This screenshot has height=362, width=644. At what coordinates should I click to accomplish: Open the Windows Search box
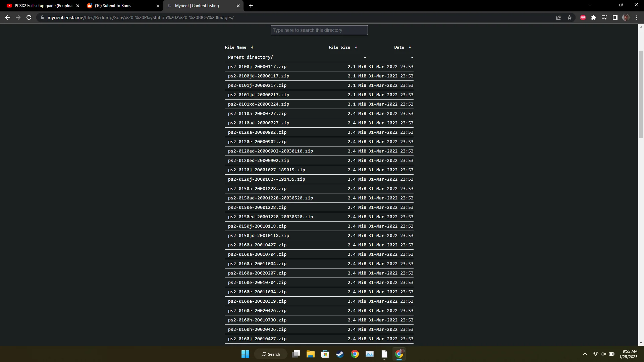coord(270,354)
